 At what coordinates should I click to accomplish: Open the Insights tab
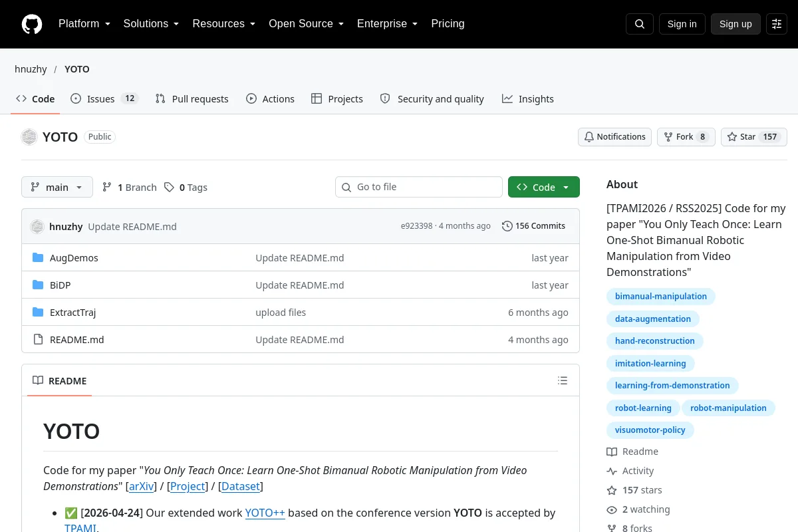tap(528, 99)
